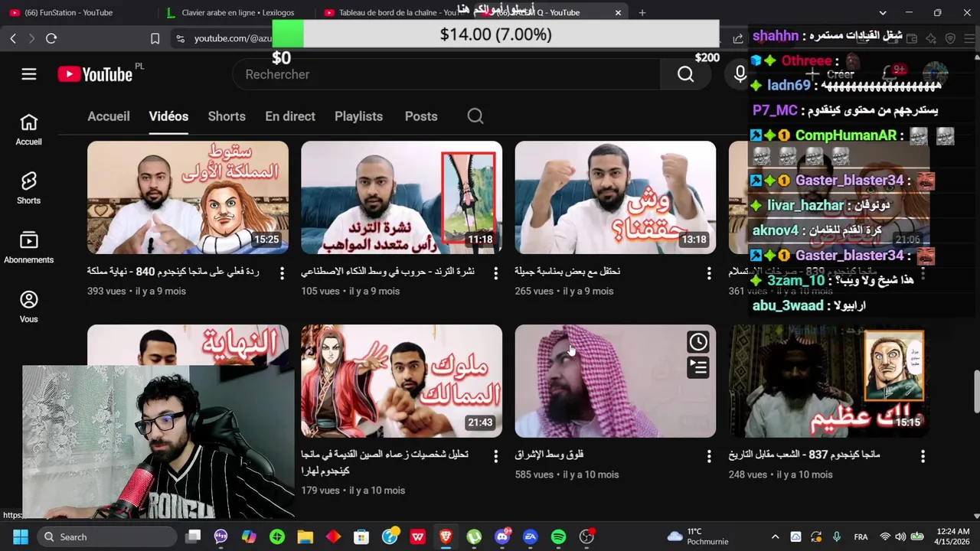Image resolution: width=980 pixels, height=551 pixels.
Task: Play the 11:18 نشرة الترند thumbnail
Action: click(x=401, y=197)
